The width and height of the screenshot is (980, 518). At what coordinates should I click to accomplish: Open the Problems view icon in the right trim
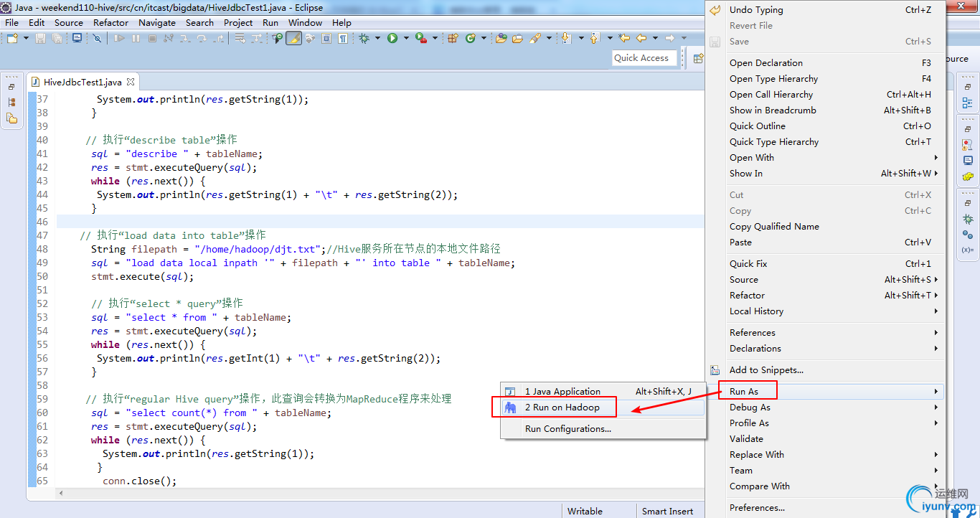pyautogui.click(x=967, y=144)
